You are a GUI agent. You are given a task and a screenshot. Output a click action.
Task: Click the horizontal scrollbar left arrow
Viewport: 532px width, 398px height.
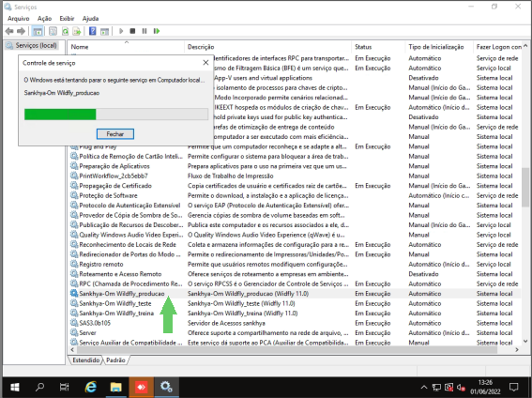(72, 349)
